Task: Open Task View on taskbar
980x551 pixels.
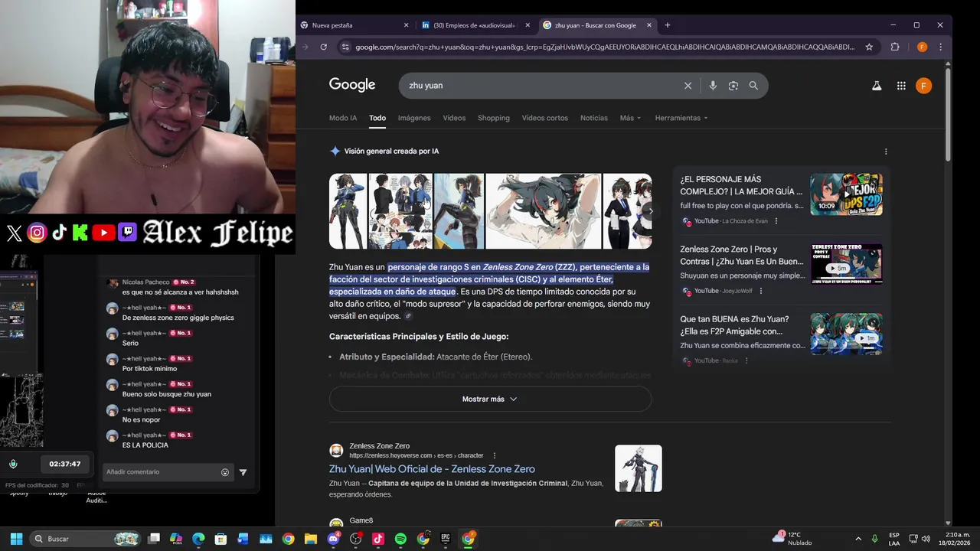Action: 154,539
